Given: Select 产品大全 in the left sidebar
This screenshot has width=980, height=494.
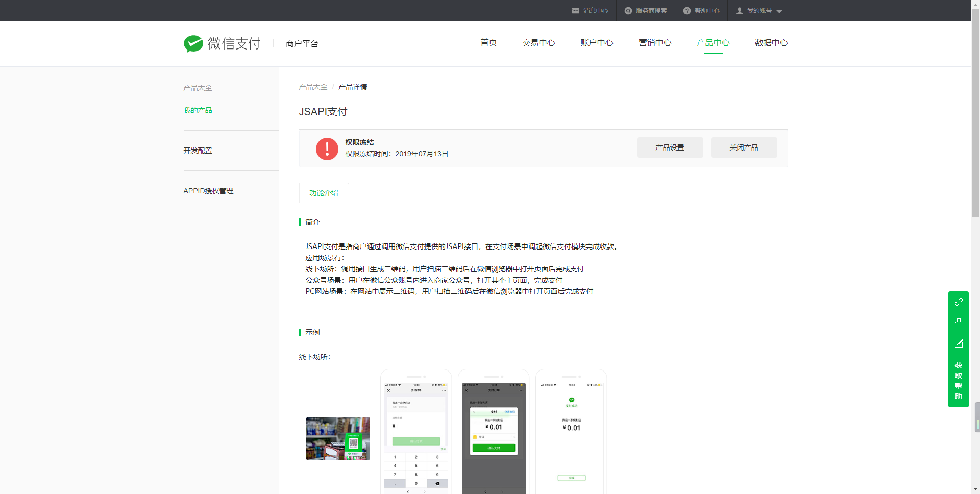Looking at the screenshot, I should [x=198, y=88].
